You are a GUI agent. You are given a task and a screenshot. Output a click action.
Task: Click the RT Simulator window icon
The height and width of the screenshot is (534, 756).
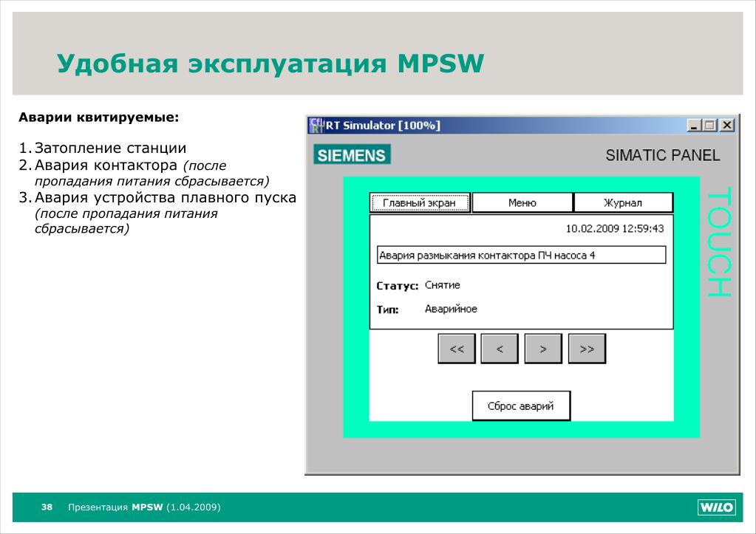316,126
